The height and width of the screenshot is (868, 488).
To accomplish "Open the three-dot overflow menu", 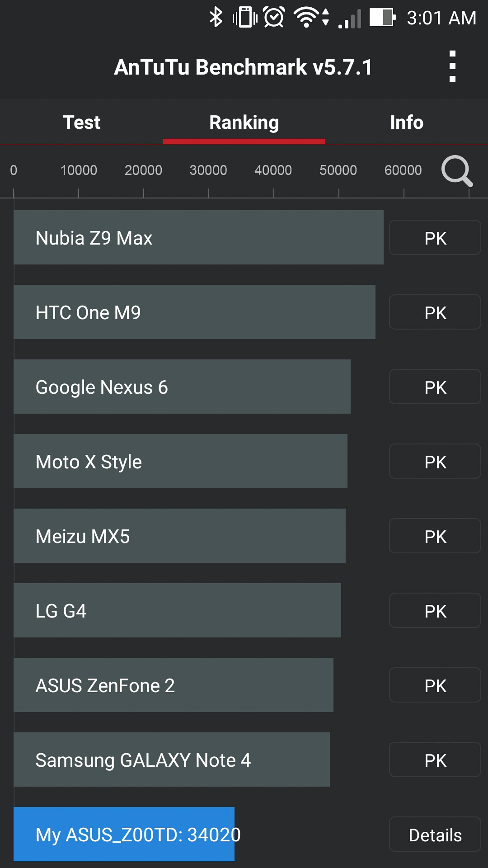I will (452, 67).
